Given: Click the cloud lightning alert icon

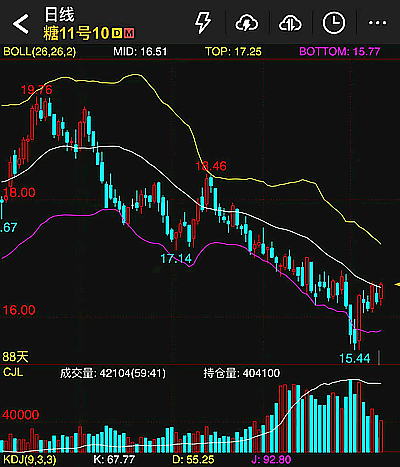Looking at the screenshot, I should pos(247,23).
